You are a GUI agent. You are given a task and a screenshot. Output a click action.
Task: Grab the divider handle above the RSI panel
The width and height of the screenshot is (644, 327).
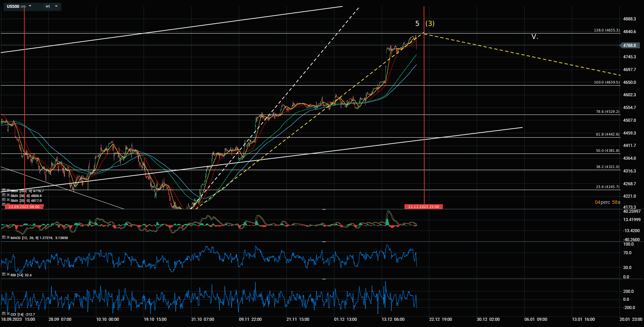[324, 242]
